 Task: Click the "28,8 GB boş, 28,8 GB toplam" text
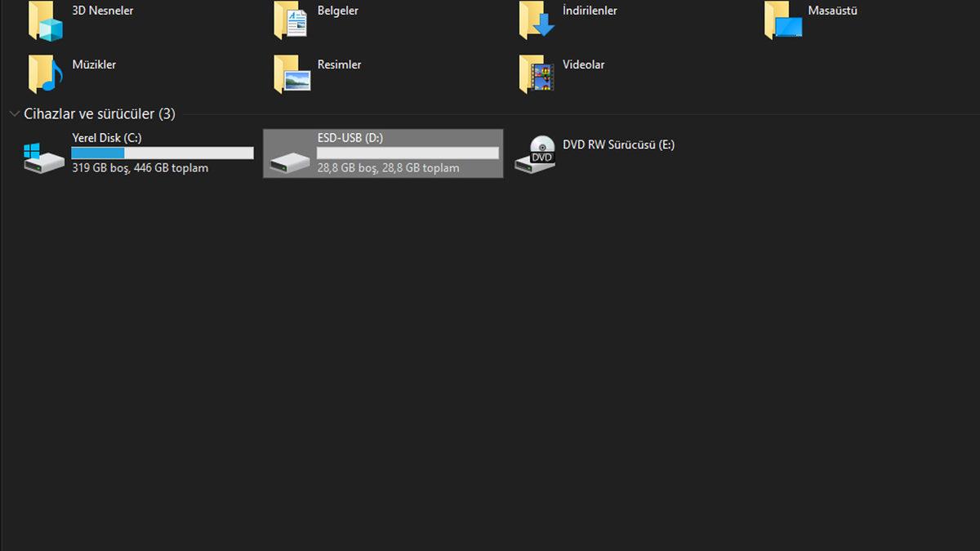(x=388, y=168)
